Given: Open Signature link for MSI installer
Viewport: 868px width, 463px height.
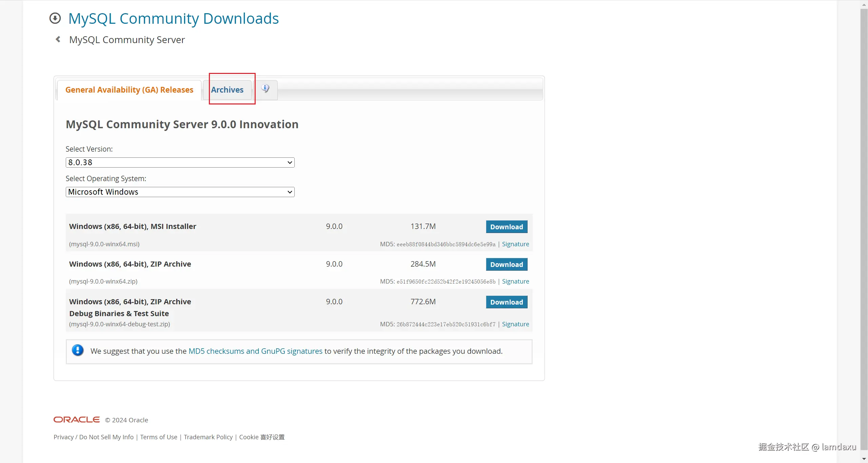Looking at the screenshot, I should pos(515,244).
